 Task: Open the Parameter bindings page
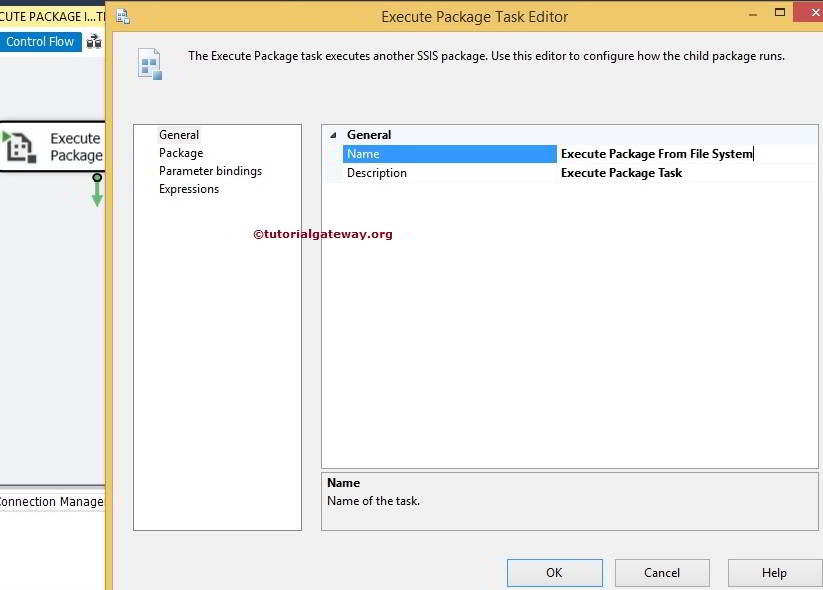210,171
